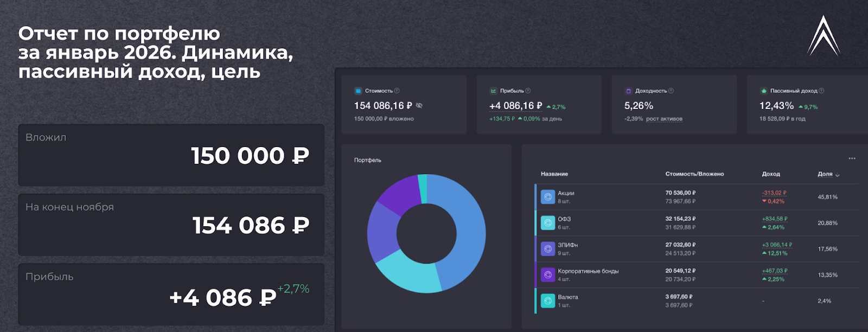Image resolution: width=868 pixels, height=332 pixels.
Task: Click the 27 032,60 ₽ value in ЗПИФн row
Action: coord(680,245)
